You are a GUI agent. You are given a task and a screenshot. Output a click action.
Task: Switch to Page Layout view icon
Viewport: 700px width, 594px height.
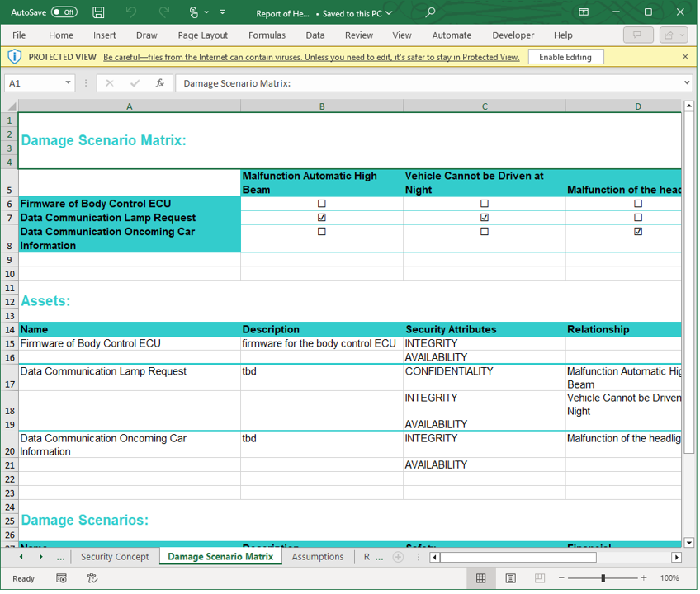pos(510,578)
